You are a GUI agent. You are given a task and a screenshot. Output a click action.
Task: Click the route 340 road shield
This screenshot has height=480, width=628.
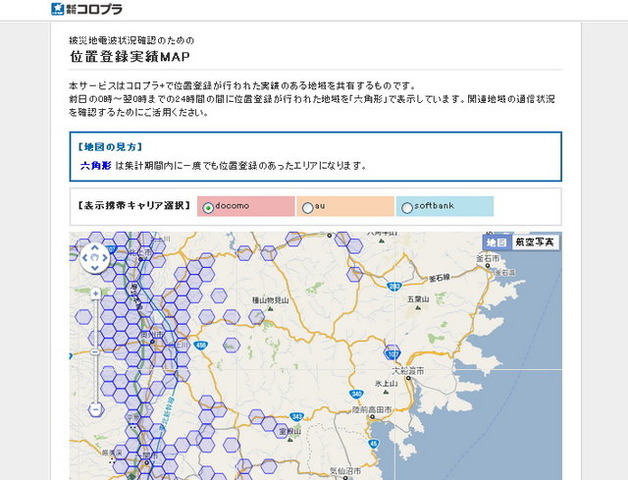[x=356, y=394]
